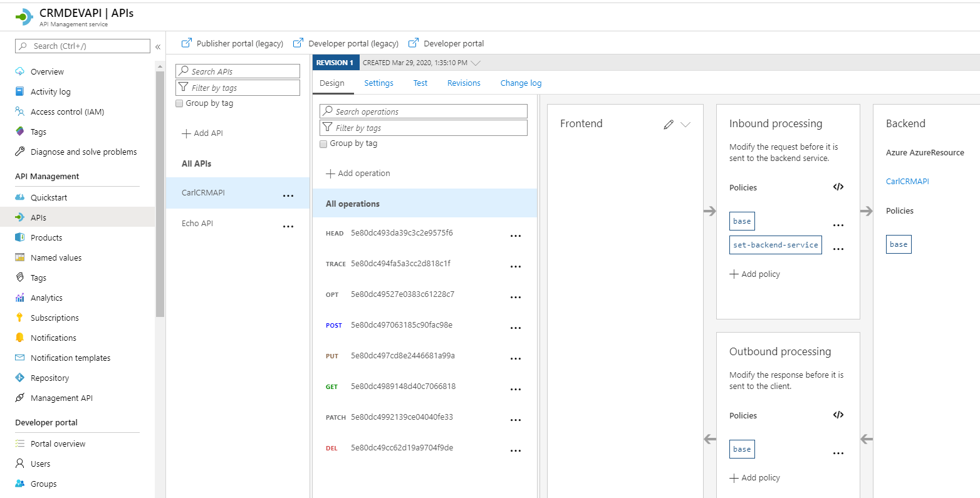This screenshot has width=980, height=498.
Task: Switch to the Test tab
Action: [420, 83]
